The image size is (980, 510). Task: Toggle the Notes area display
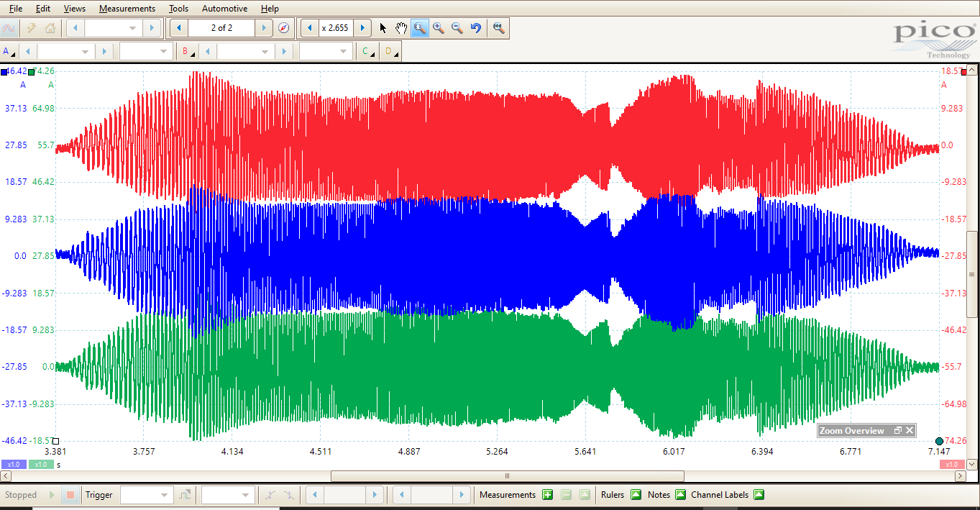(679, 495)
